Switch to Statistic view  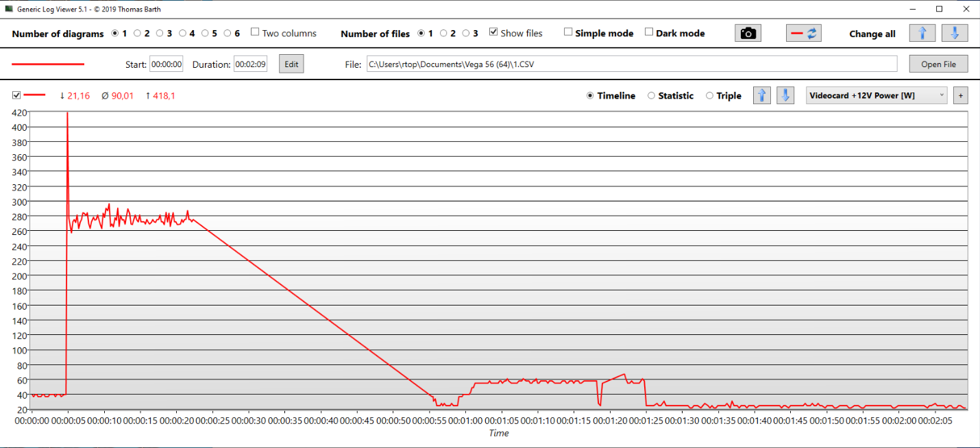pos(651,96)
